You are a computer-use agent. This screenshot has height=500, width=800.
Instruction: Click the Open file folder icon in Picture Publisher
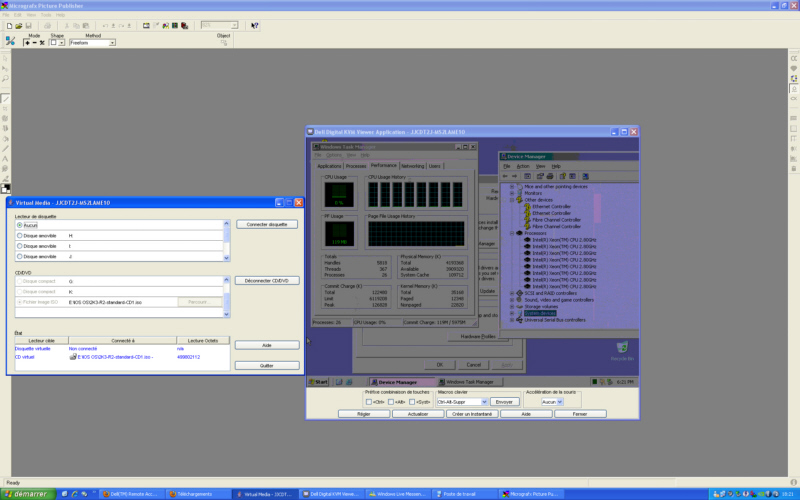point(18,26)
